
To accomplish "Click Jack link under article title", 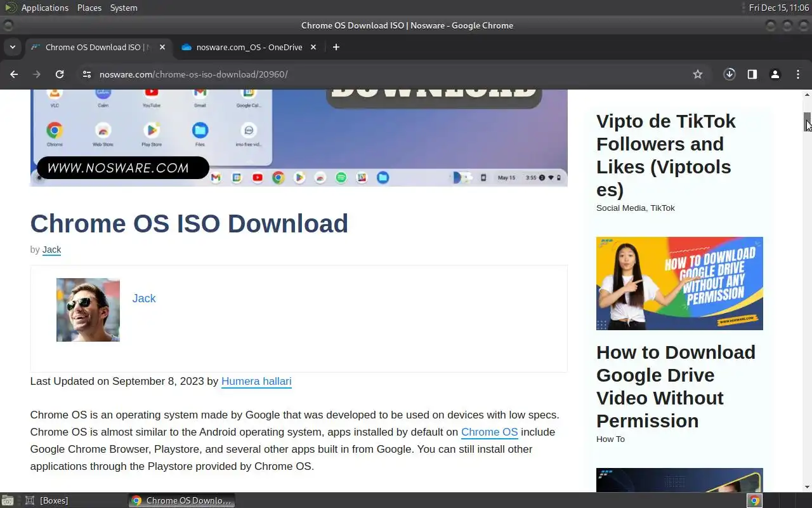I will [x=51, y=250].
